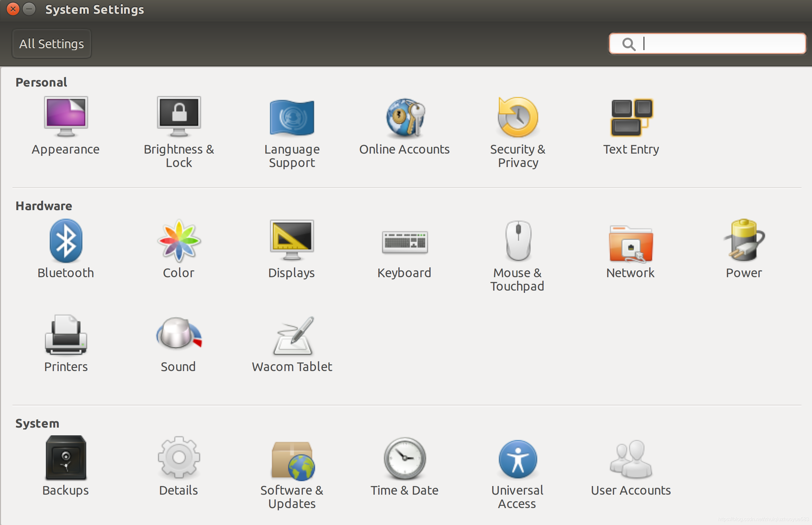Open the Color management icon
The image size is (812, 525).
tap(179, 241)
